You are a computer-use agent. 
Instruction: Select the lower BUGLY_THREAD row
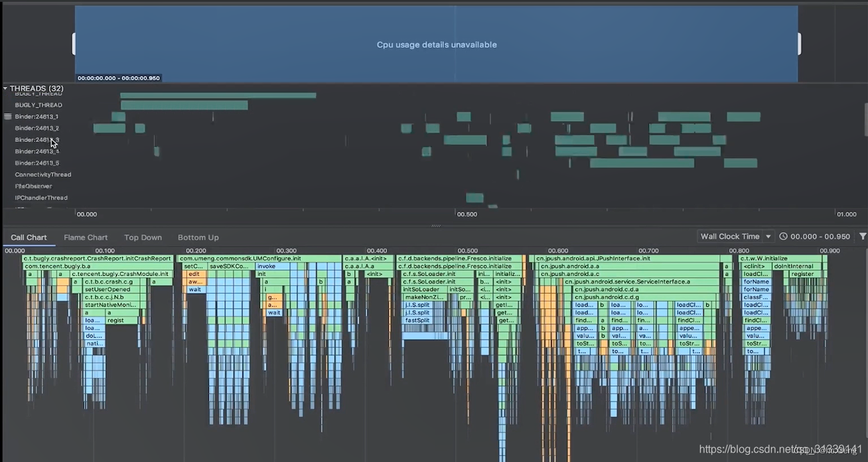coord(38,105)
